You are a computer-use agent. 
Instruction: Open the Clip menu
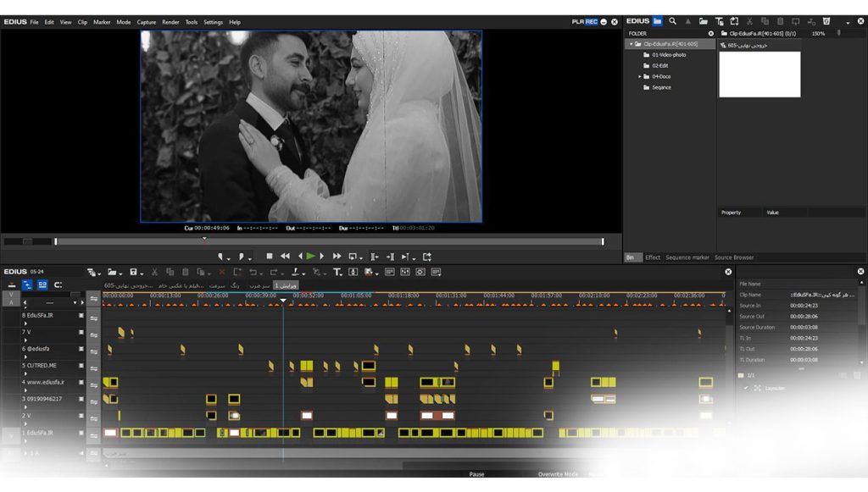click(x=82, y=22)
